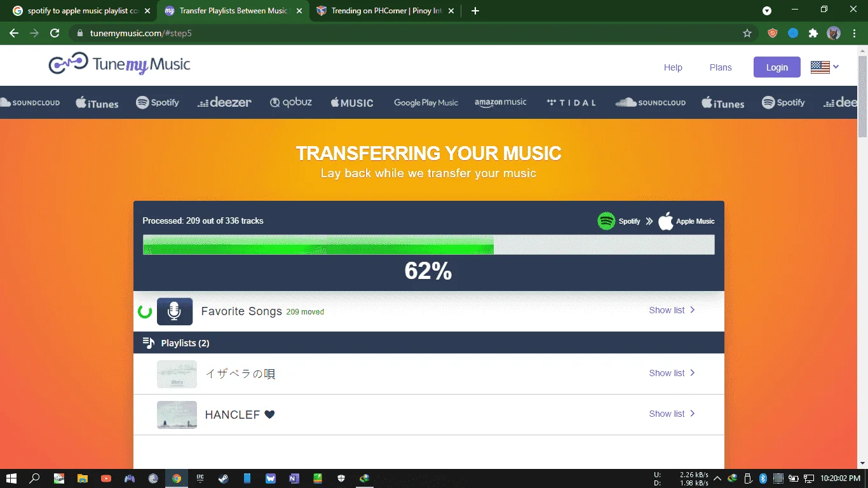Click the Favorite Songs microphone icon
The image size is (868, 488).
click(174, 311)
